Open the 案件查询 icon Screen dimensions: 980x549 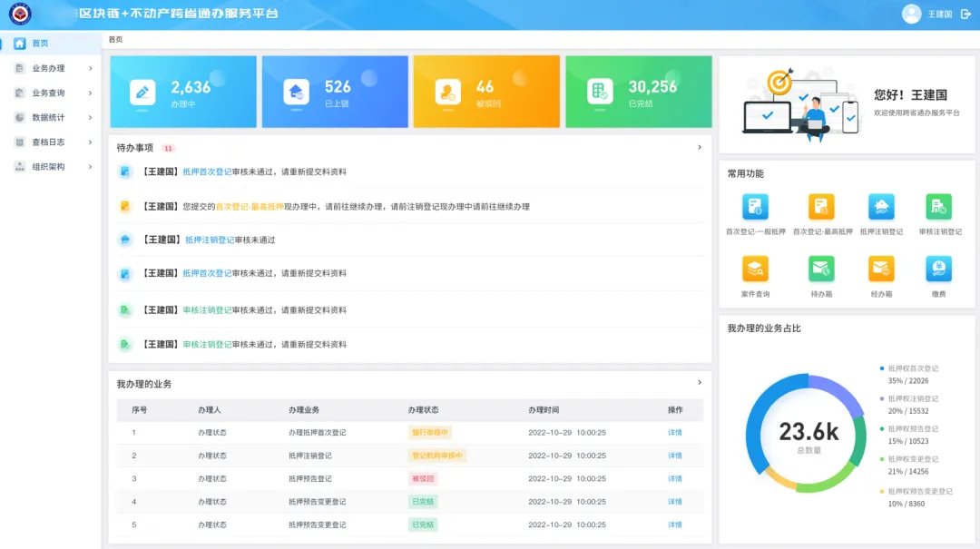pyautogui.click(x=755, y=269)
